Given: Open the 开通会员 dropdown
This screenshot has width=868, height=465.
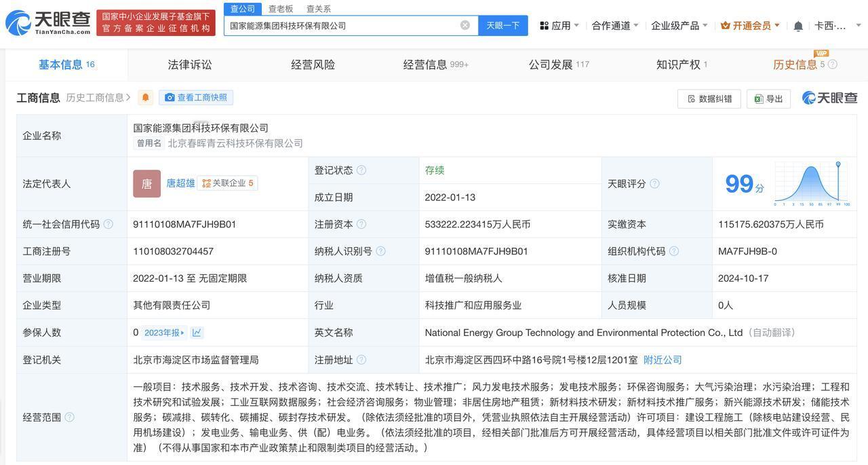Looking at the screenshot, I should (750, 26).
